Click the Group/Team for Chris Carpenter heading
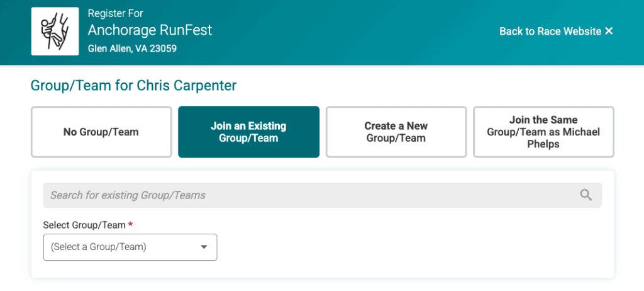 [x=133, y=85]
